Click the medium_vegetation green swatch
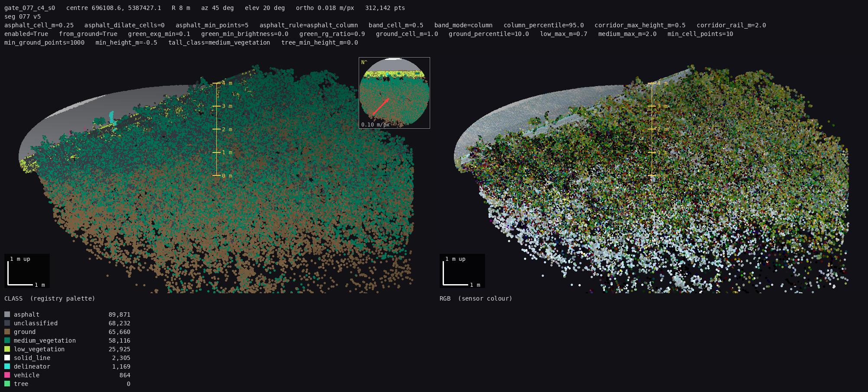The height and width of the screenshot is (392, 868). click(7, 340)
